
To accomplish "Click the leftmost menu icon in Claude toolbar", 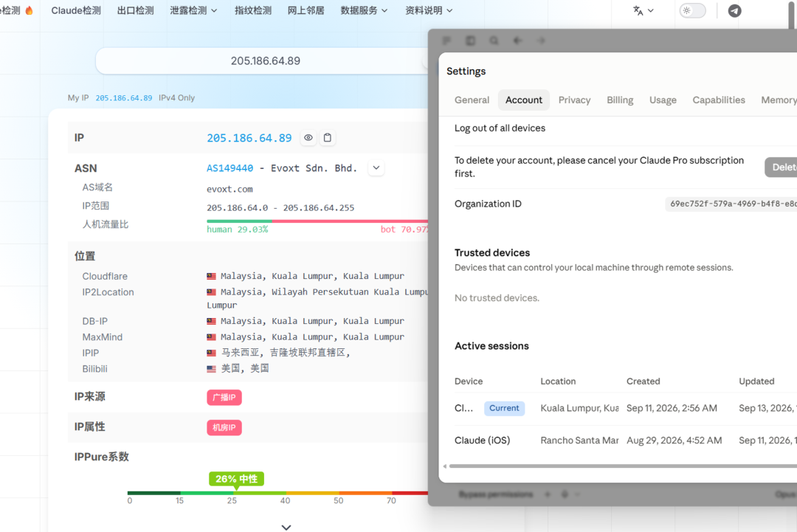I will pyautogui.click(x=446, y=41).
